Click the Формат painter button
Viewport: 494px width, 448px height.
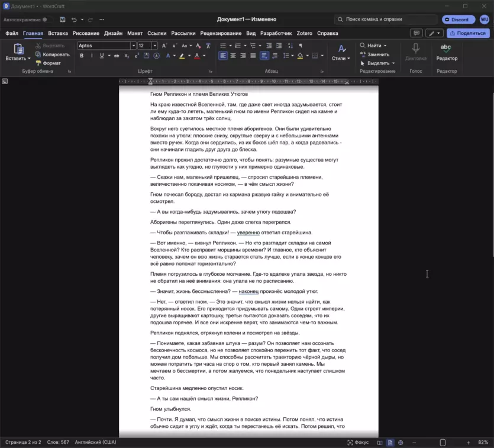point(48,63)
